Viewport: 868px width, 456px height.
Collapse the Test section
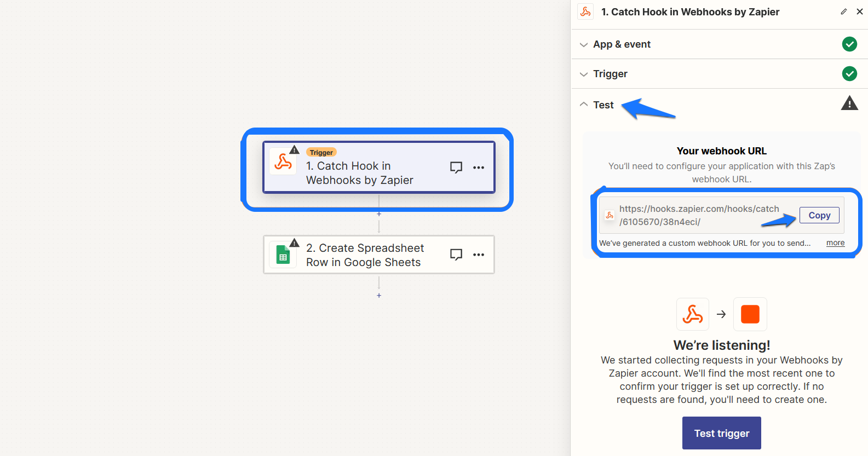(x=603, y=105)
